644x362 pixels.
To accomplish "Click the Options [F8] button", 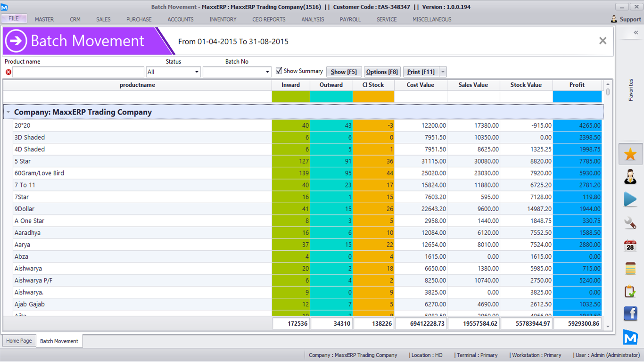I will tap(382, 72).
